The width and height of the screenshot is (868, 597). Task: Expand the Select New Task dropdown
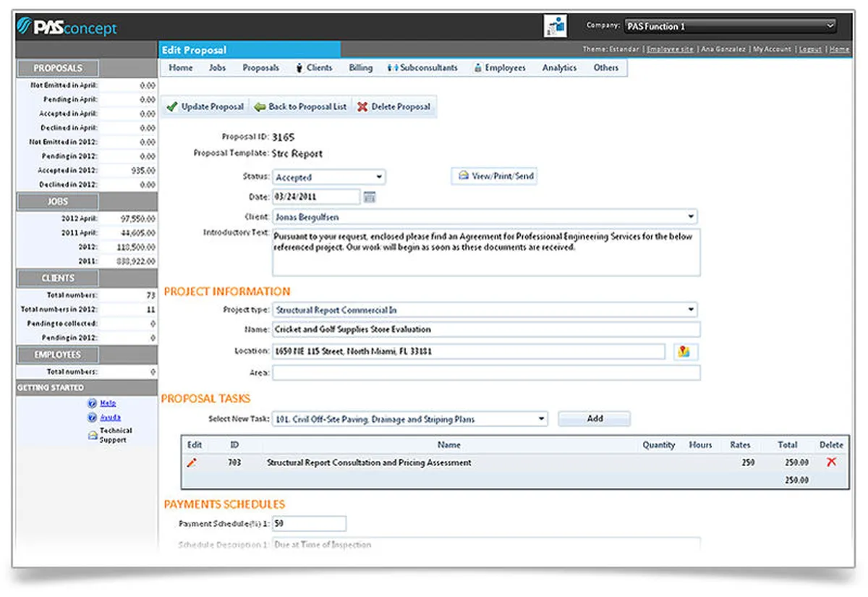point(409,419)
